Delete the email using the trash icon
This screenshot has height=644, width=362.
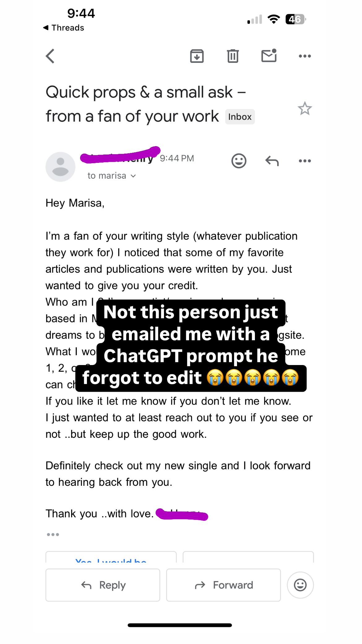tap(233, 56)
